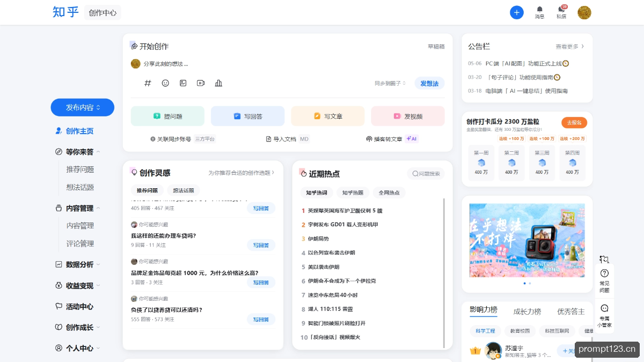Open 同步到圈子 dropdown
644x362 pixels.
tap(390, 83)
